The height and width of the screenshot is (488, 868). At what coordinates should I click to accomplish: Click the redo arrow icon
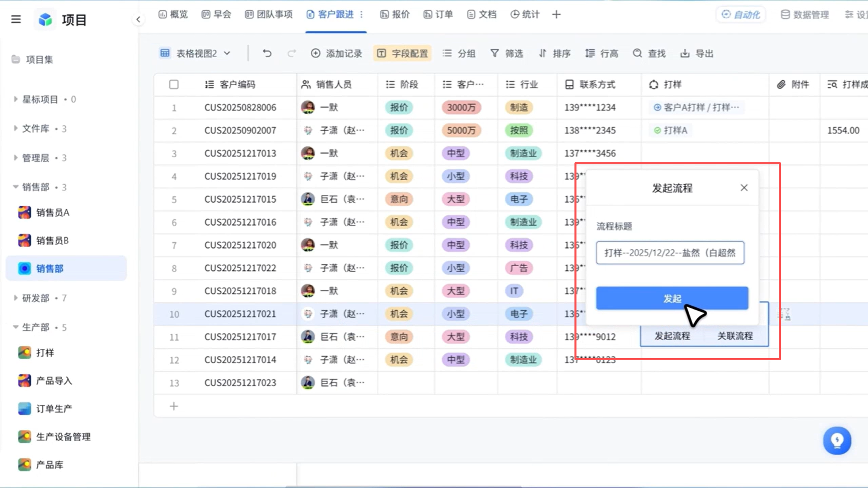point(291,53)
